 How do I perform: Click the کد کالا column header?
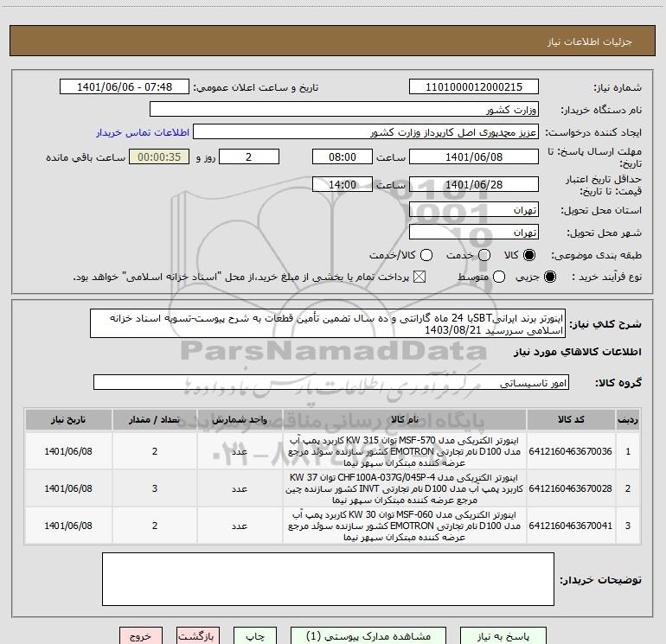point(571,420)
